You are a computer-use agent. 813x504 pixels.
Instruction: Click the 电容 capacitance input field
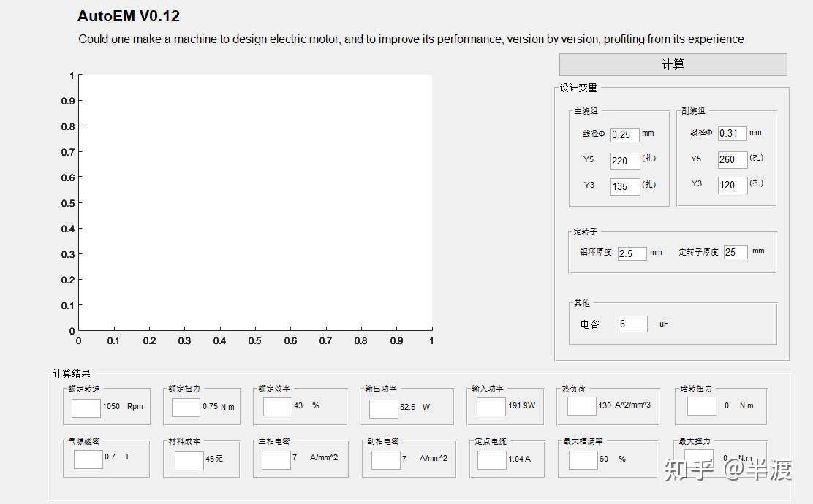632,324
